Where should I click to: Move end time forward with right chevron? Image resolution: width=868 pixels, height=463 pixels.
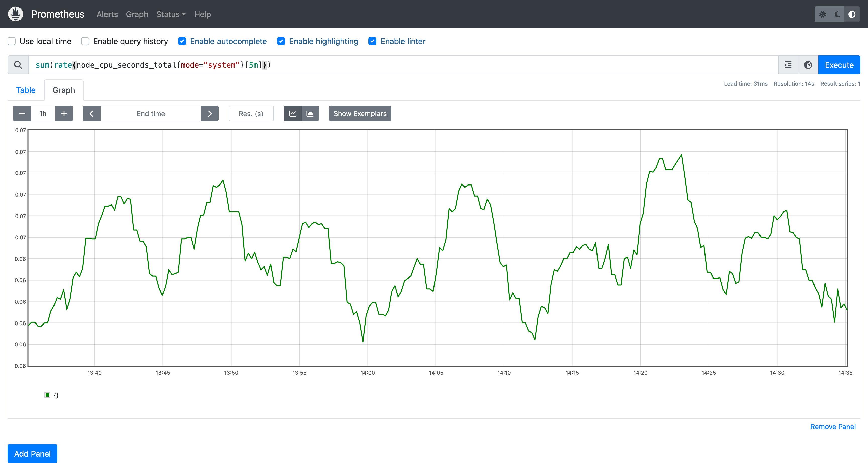pyautogui.click(x=209, y=114)
